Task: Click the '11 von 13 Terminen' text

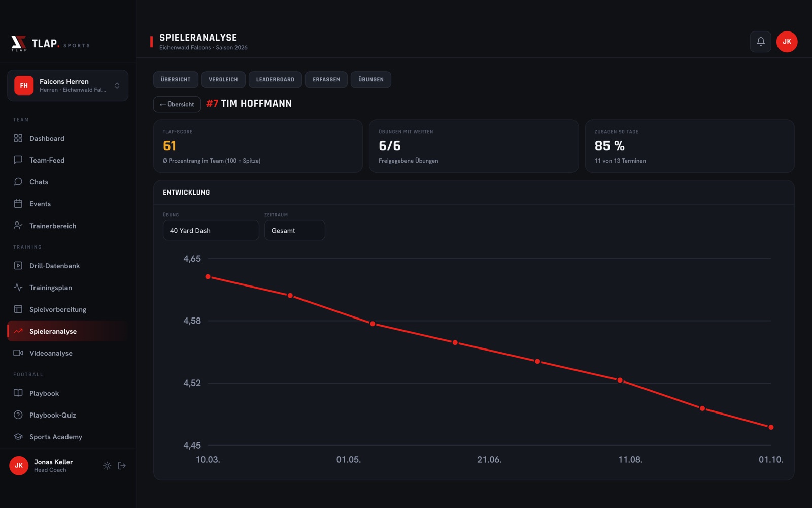Action: 620,161
